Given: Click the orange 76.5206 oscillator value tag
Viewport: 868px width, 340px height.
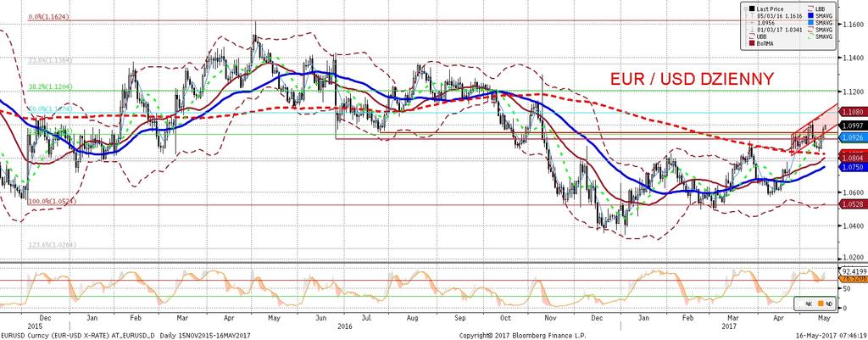Looking at the screenshot, I should [853, 279].
